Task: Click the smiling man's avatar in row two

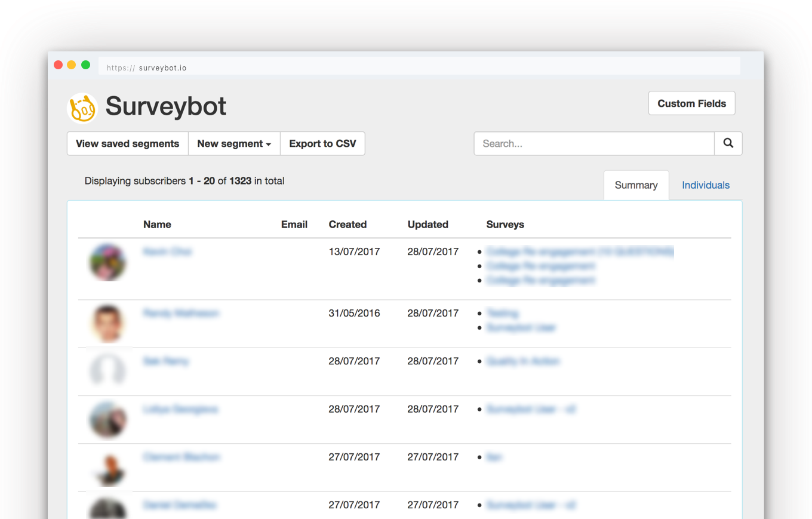Action: pyautogui.click(x=107, y=323)
